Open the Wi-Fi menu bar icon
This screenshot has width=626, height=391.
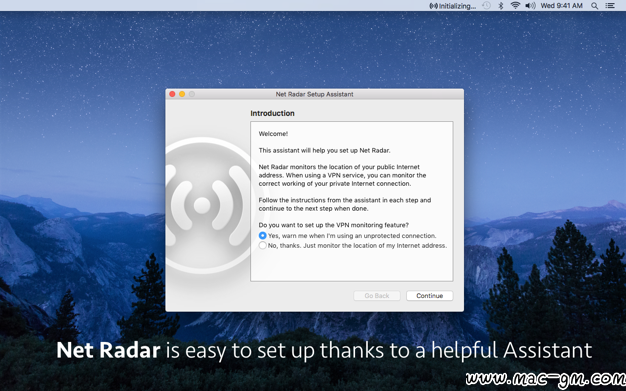click(x=515, y=5)
